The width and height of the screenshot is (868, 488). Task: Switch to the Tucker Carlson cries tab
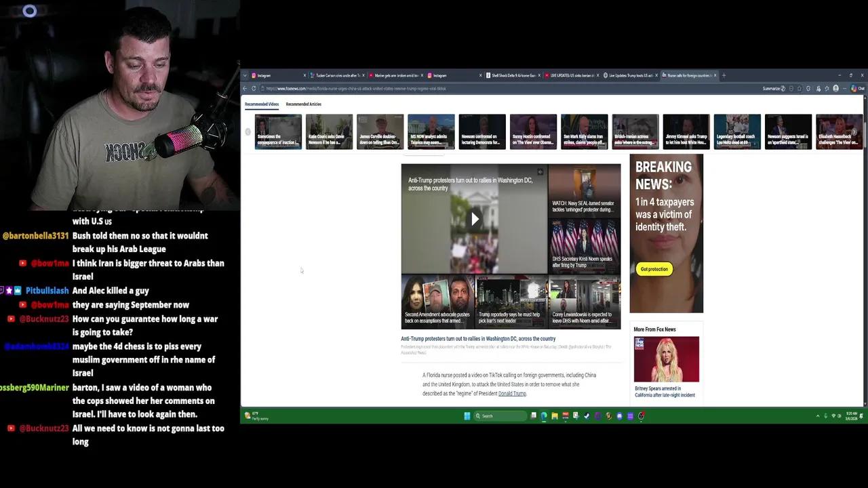coord(337,75)
